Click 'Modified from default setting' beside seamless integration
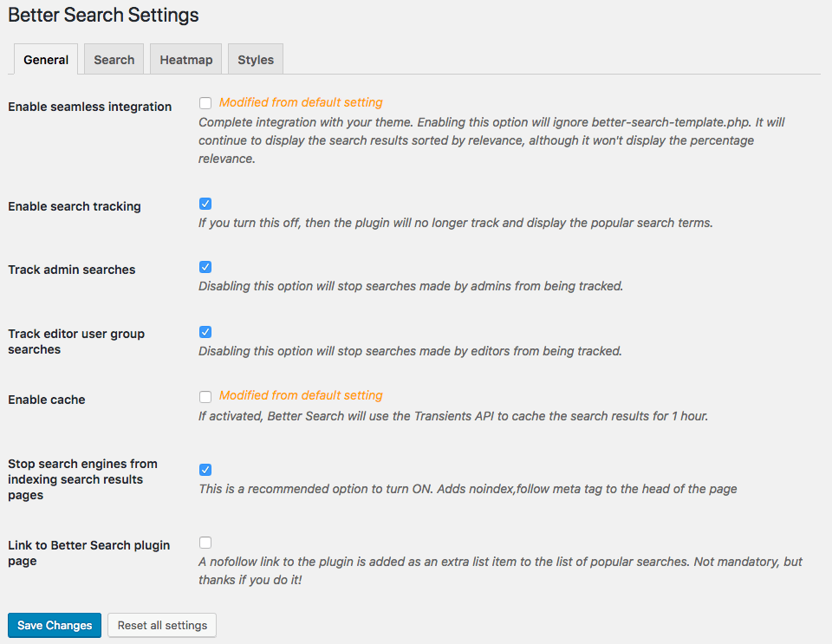The image size is (832, 644). (301, 102)
